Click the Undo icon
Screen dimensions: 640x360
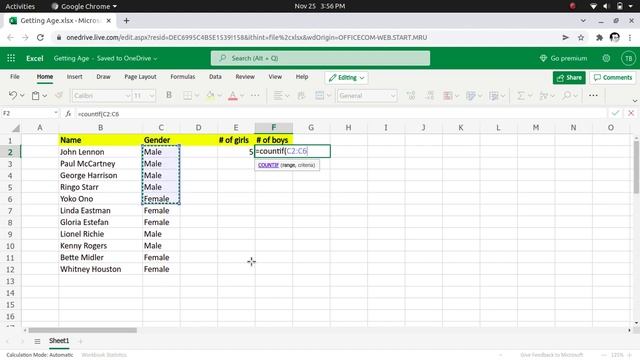tap(13, 96)
